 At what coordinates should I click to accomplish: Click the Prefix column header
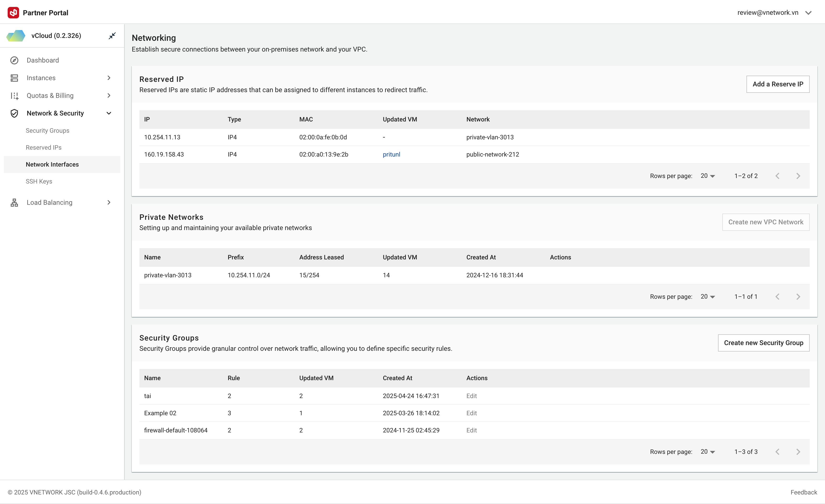click(236, 257)
